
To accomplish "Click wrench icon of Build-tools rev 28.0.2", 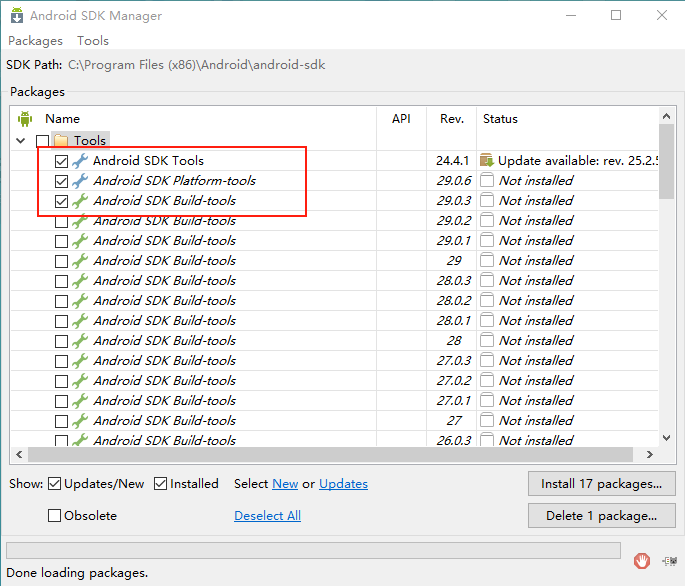I will 80,301.
